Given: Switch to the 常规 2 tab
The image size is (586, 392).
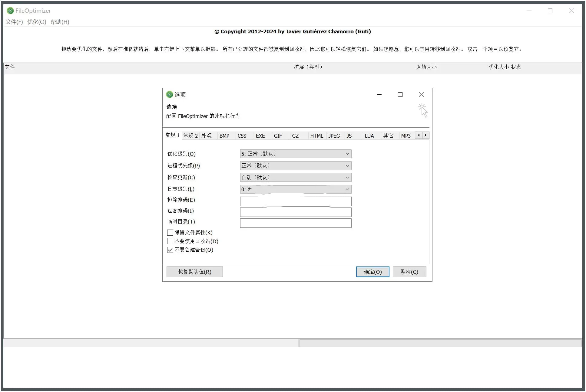Looking at the screenshot, I should [x=190, y=136].
